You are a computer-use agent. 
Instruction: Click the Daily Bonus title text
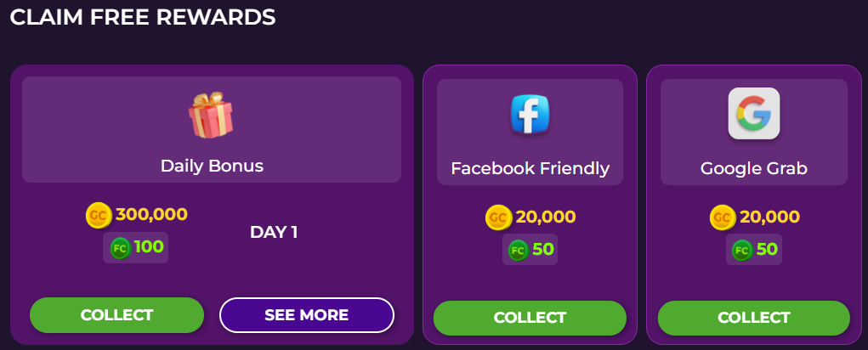pos(212,166)
